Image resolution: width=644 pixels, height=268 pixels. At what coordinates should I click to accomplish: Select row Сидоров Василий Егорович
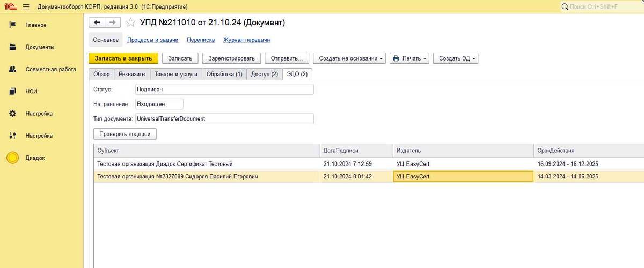pos(369,176)
